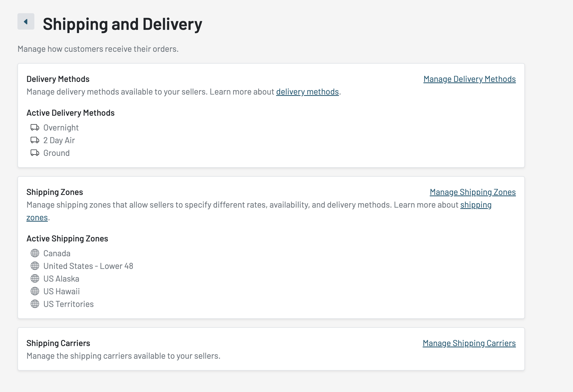Click the globe icon beside Canada

tap(35, 253)
